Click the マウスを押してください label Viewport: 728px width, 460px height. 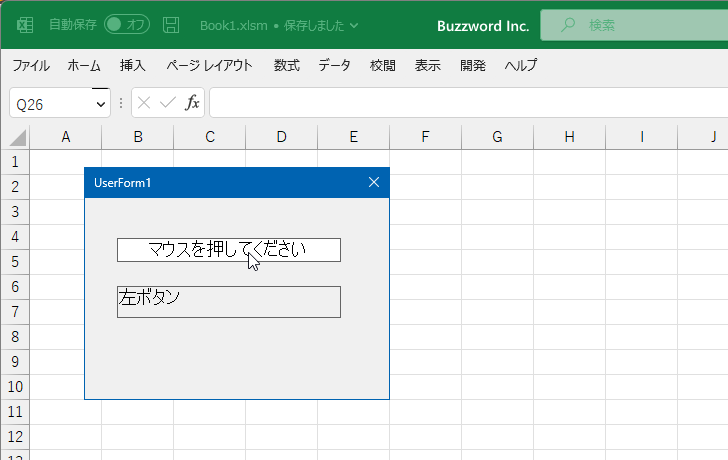[x=229, y=250]
